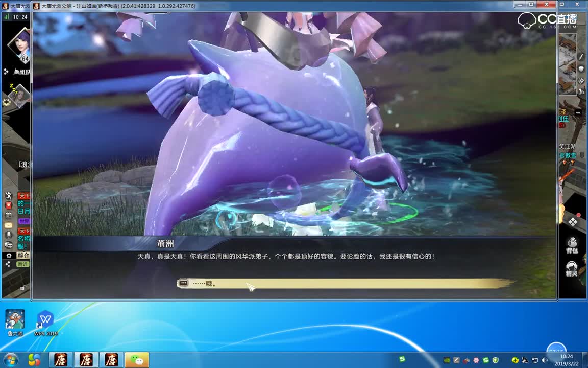Screen dimensions: 588x368
Task: Activate the microphone voice chat icon
Action: [x=8, y=235]
